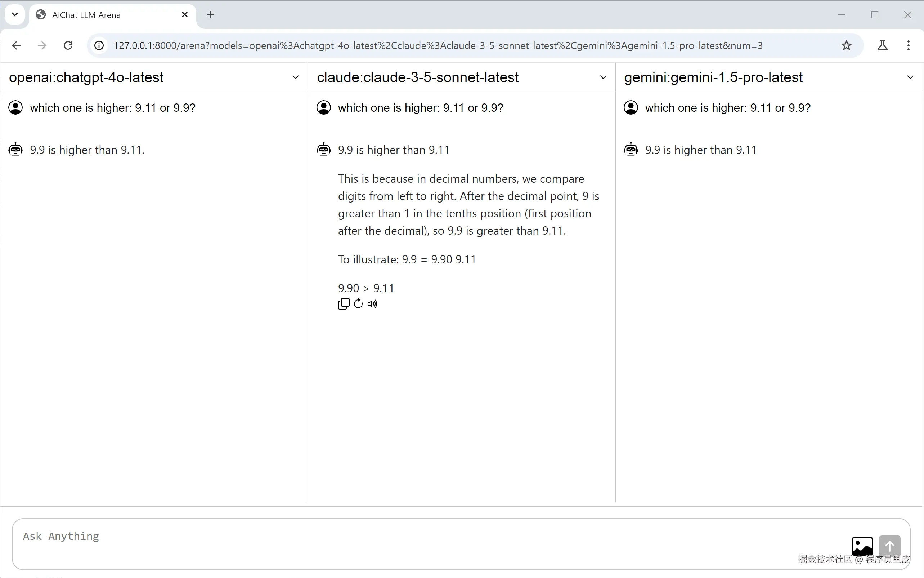The image size is (924, 578).
Task: View site information icon in address bar
Action: (x=99, y=45)
